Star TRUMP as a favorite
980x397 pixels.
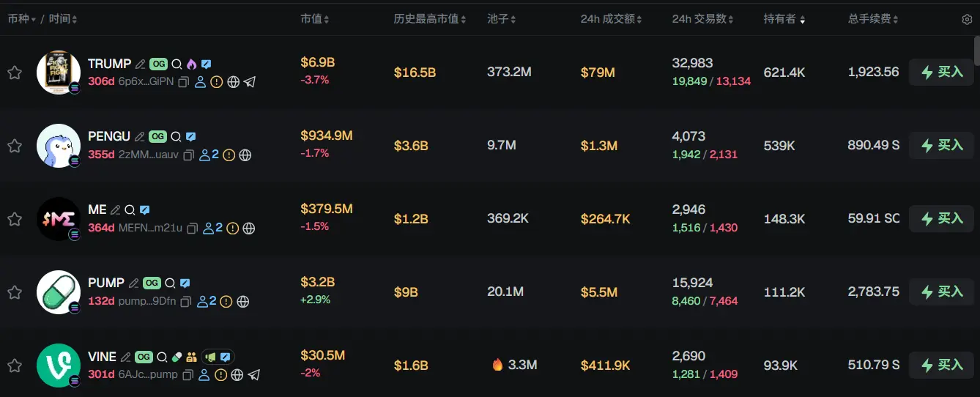tap(14, 73)
